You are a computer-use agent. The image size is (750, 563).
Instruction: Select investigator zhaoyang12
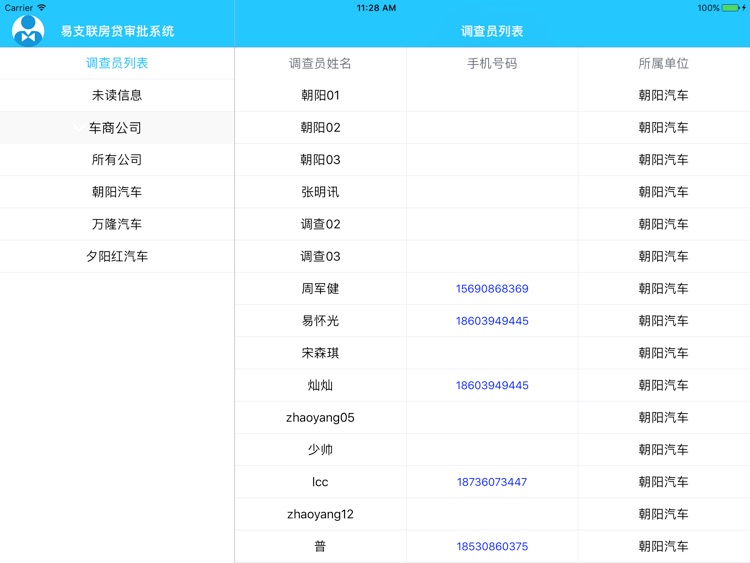[320, 514]
